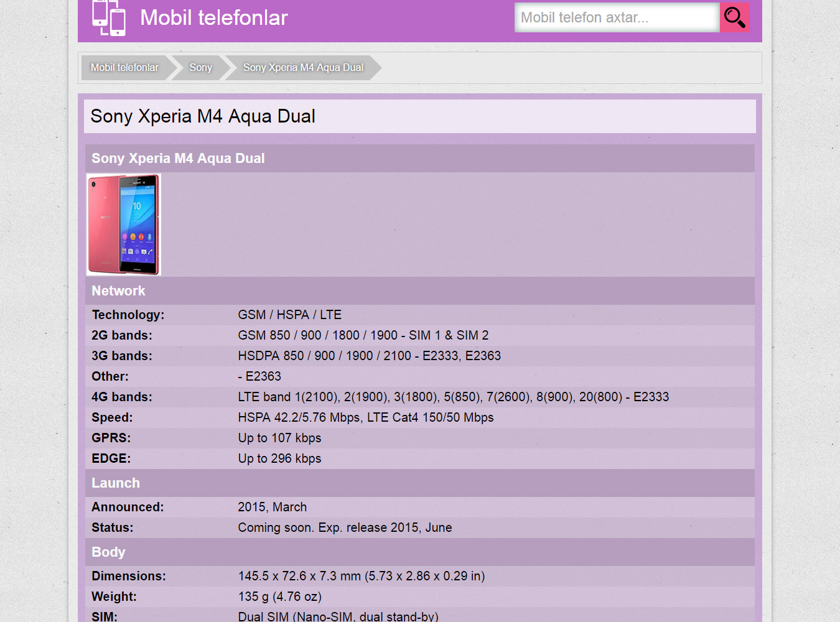
Task: Click the HSPA speed value text
Action: tap(365, 417)
